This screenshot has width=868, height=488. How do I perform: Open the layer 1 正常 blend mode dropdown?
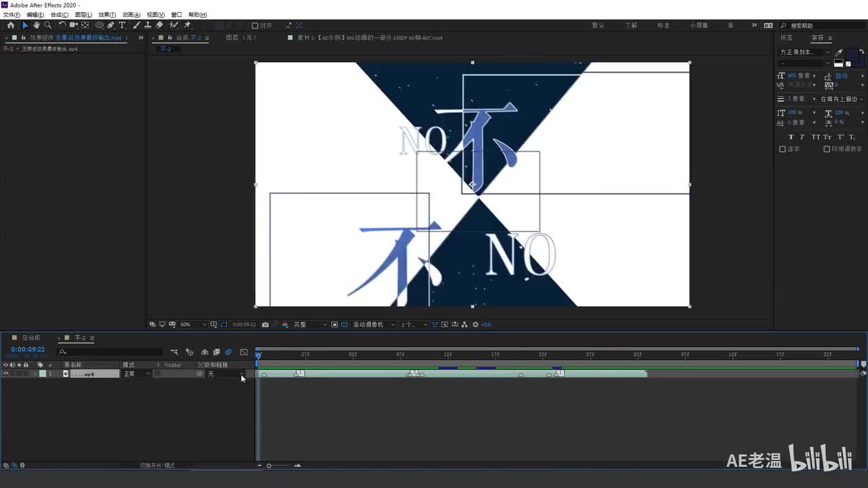136,374
